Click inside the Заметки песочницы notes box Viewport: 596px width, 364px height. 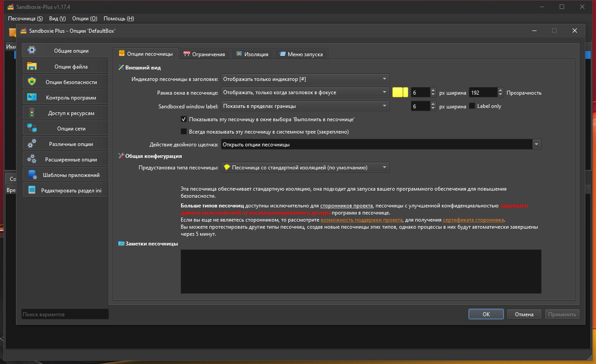pos(361,271)
